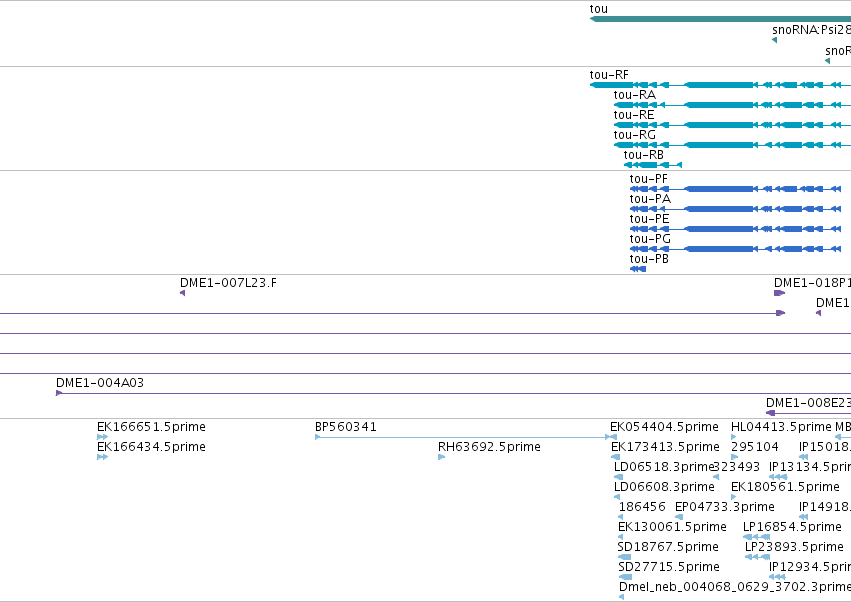This screenshot has height=602, width=851.
Task: Click the EK166651.5prime arrow glyph
Action: 103,437
